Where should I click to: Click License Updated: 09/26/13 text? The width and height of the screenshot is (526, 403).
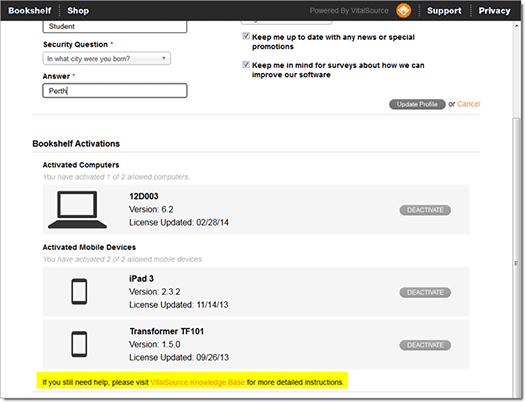(x=179, y=357)
